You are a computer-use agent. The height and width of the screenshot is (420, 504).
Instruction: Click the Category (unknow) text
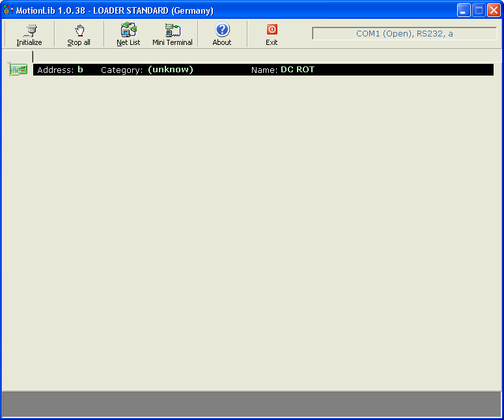[147, 70]
